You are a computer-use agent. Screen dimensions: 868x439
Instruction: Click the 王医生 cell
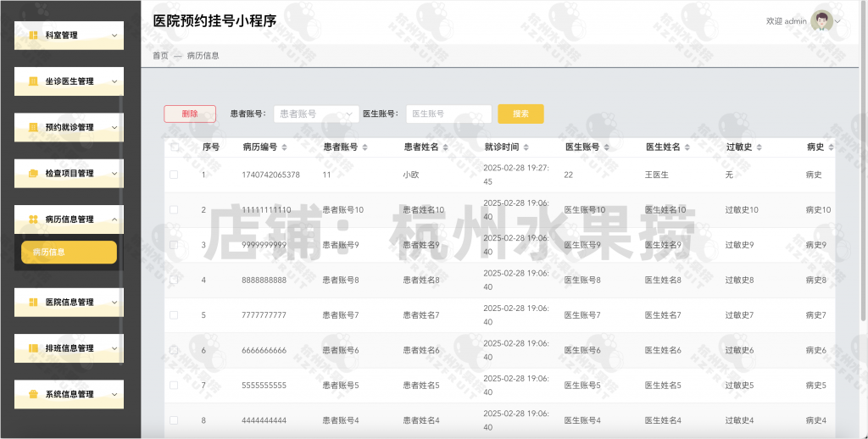point(657,175)
